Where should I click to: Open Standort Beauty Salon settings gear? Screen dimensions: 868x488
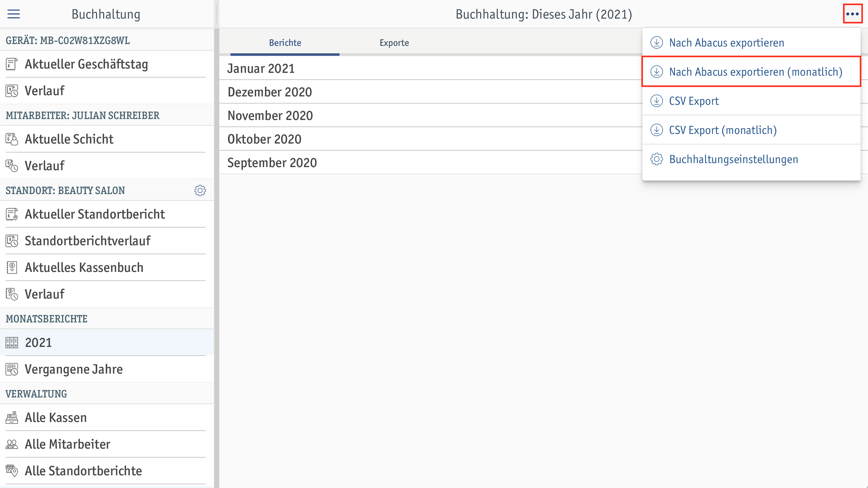[x=200, y=191]
